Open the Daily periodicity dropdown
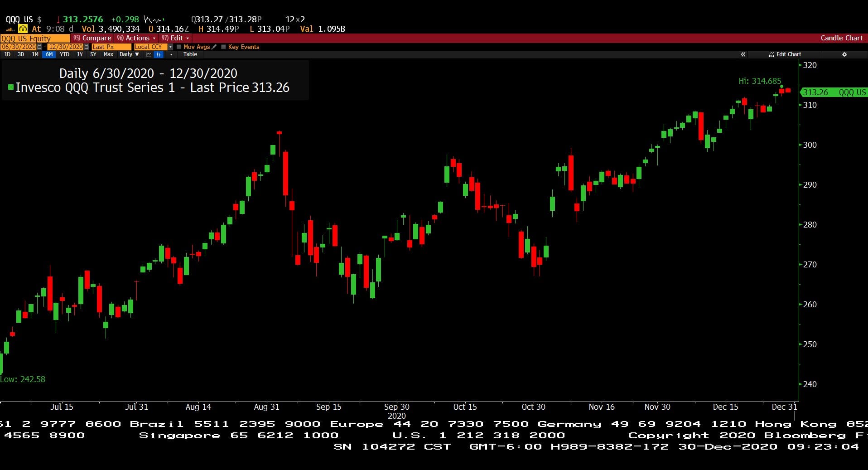 coord(129,54)
